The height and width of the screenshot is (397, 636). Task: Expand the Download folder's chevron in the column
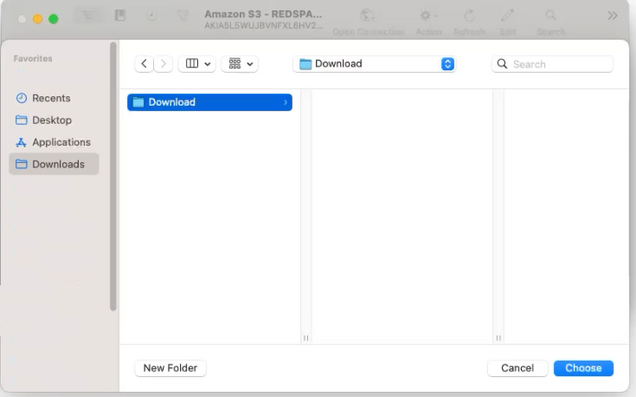tap(286, 102)
